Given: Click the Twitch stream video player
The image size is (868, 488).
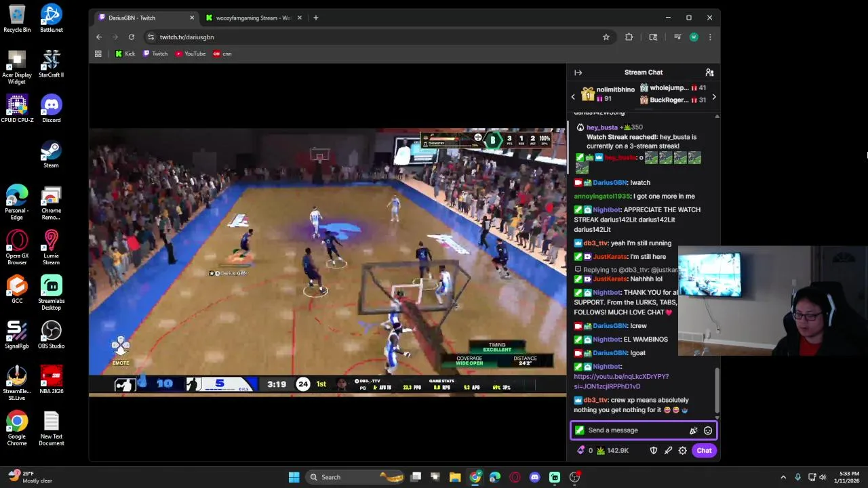Looking at the screenshot, I should click(328, 261).
